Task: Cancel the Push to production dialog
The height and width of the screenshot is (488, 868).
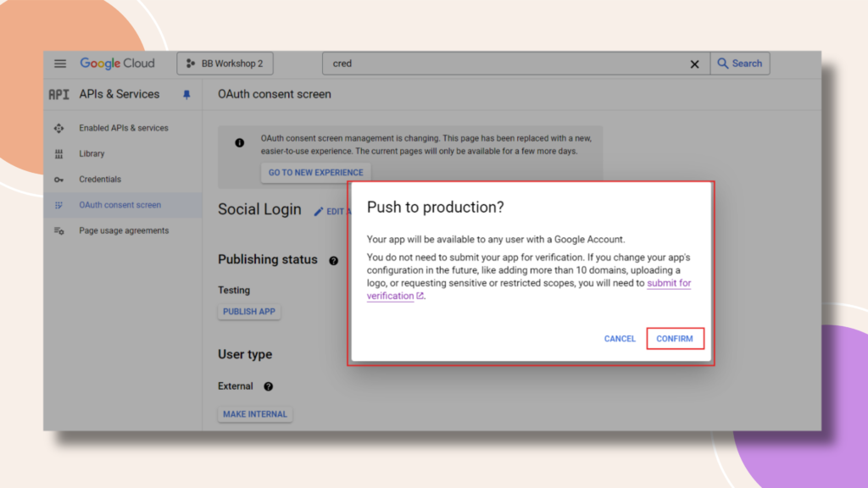Action: point(620,339)
